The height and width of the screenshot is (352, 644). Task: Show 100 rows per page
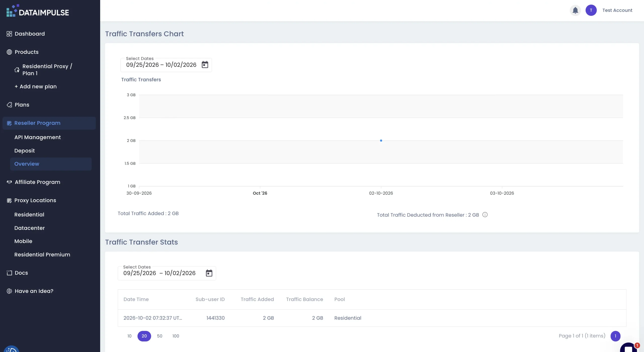pyautogui.click(x=176, y=336)
